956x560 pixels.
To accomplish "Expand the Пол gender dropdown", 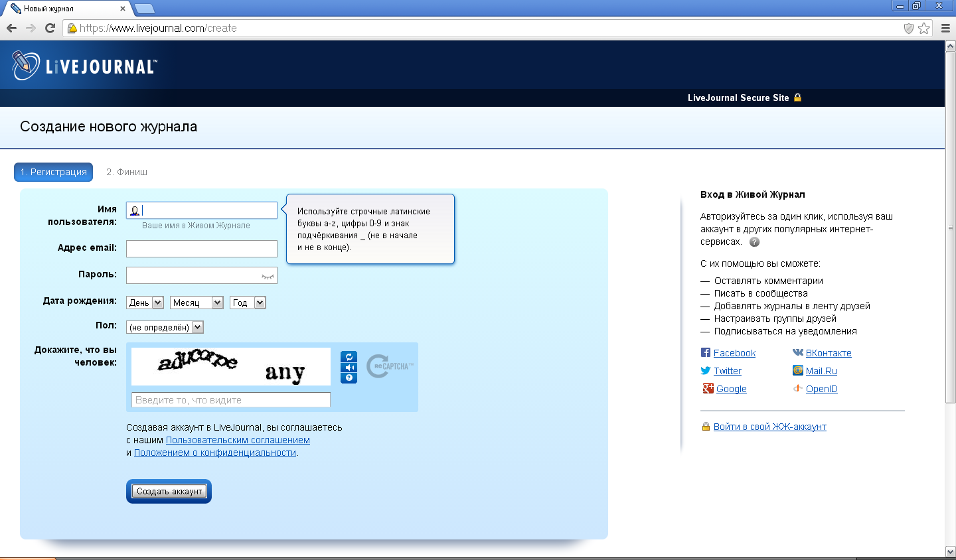I will pyautogui.click(x=165, y=327).
